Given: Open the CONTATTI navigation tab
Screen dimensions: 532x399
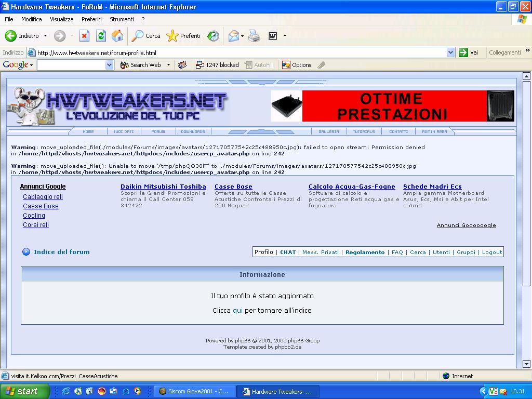Looking at the screenshot, I should click(x=398, y=131).
